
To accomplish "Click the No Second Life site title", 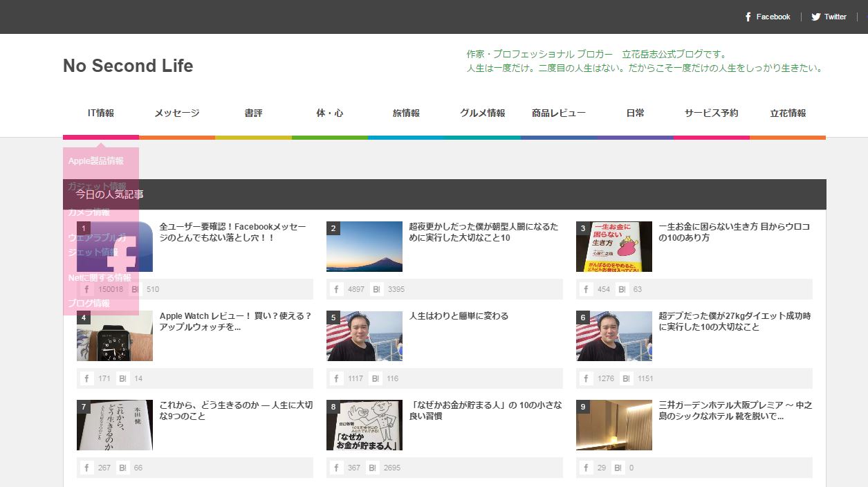I will tap(128, 66).
